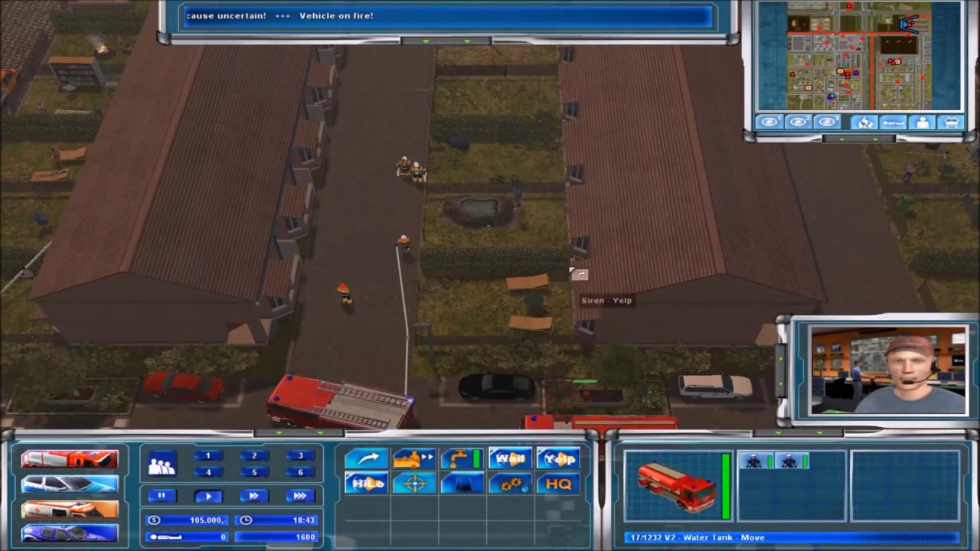The width and height of the screenshot is (980, 551).
Task: Click the money display 105.000
Action: (187, 520)
